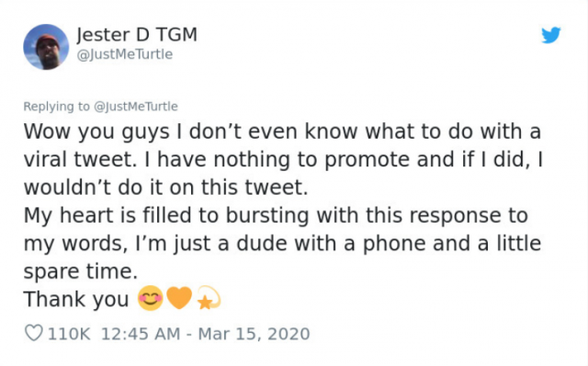This screenshot has height=366, width=588.
Task: Click the gray "Replying to" label
Action: tap(57, 107)
